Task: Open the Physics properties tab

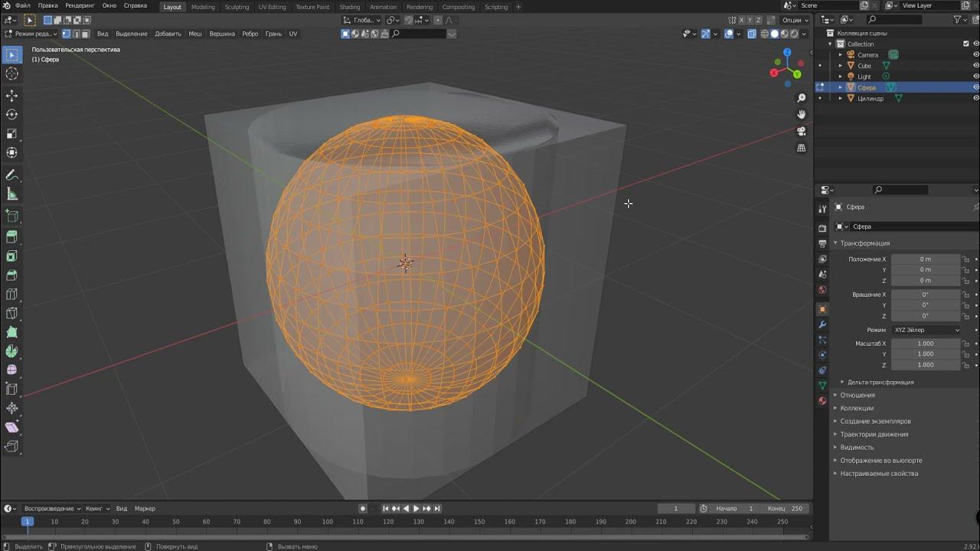Action: pos(822,355)
